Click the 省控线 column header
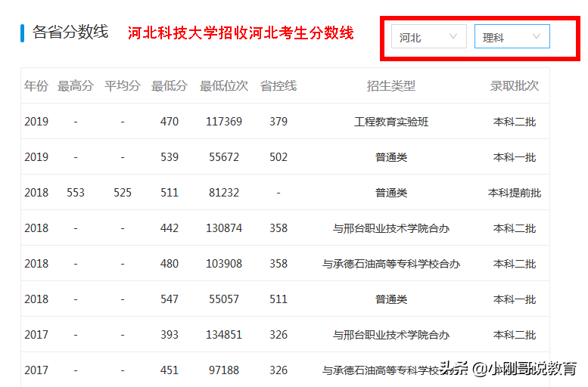This screenshot has width=588, height=387. point(278,86)
